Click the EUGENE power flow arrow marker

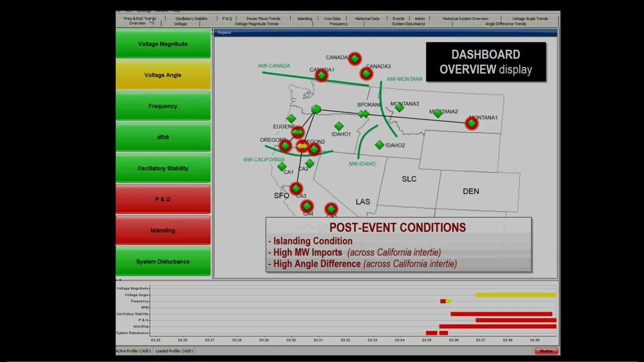tap(297, 132)
